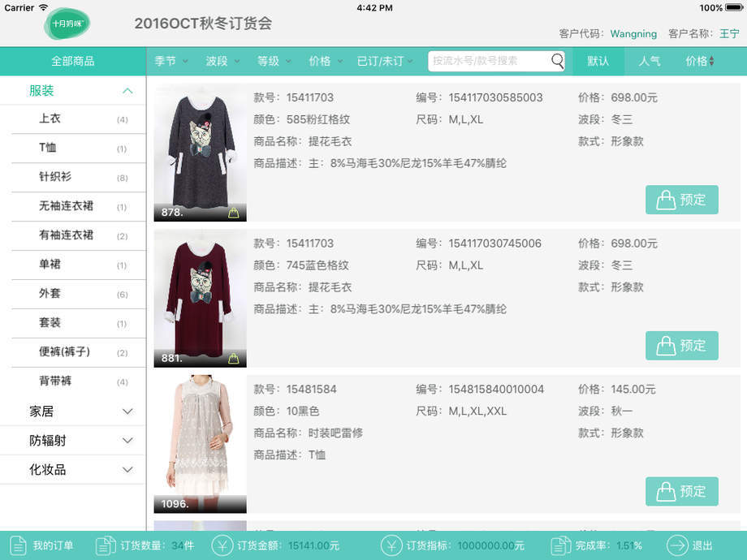Click the 2016OCT秋冬订货会 title

click(203, 24)
